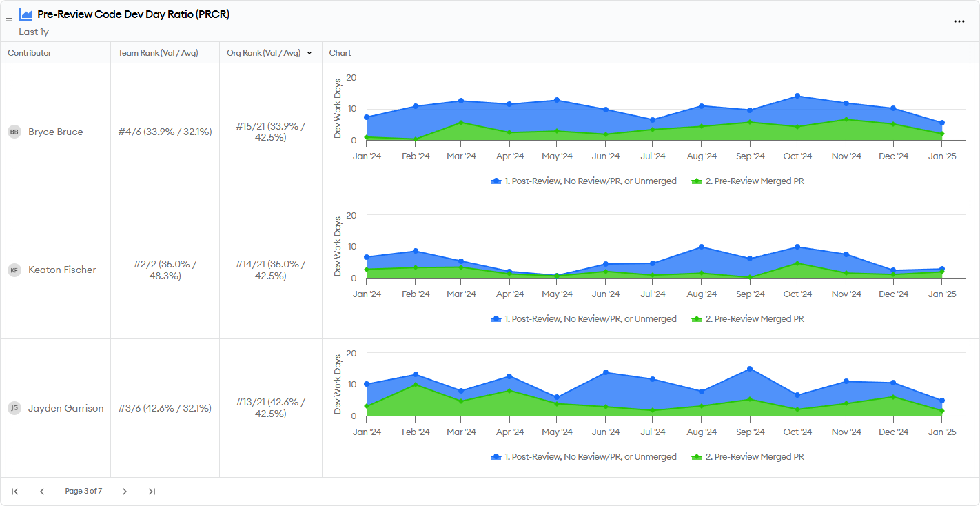The image size is (980, 506).
Task: Toggle Pre-Review Merged PR in Keaton Fischer's legend
Action: pos(748,319)
